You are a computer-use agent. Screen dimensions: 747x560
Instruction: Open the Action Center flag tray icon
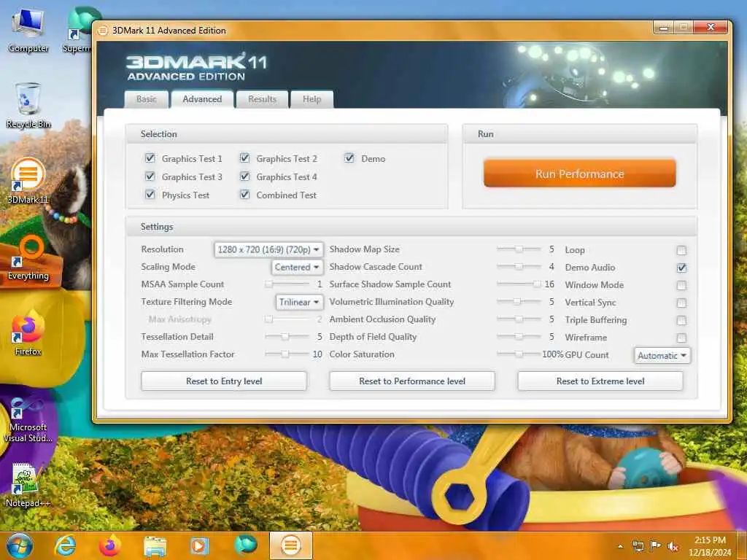pyautogui.click(x=656, y=546)
